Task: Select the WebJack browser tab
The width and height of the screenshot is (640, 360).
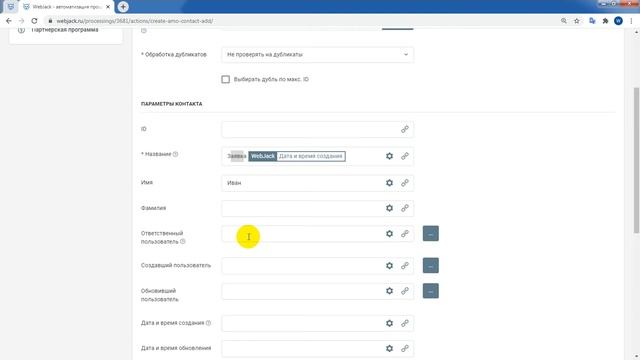Action: 67,7
